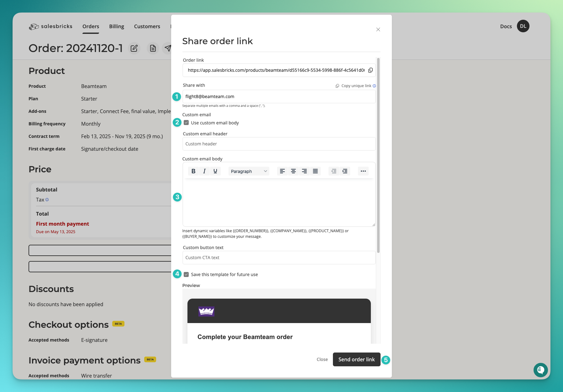Screen dimensions: 563x392
Task: Click the 'First month payment' text
Action: click(62, 224)
